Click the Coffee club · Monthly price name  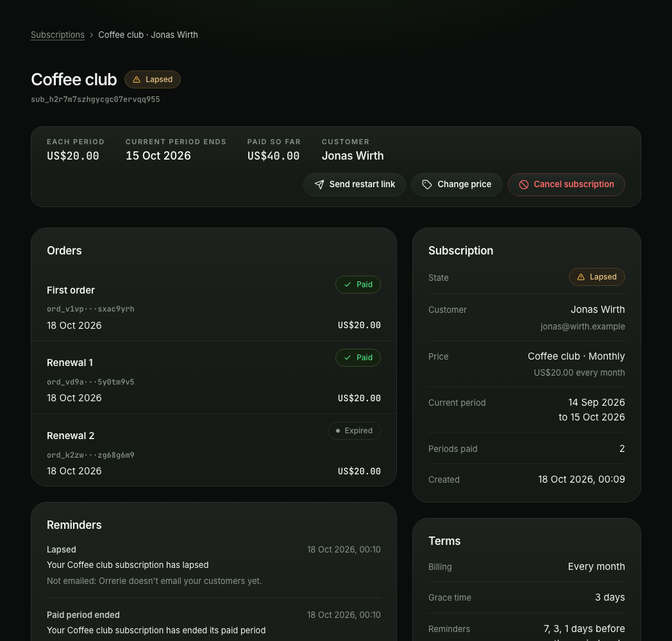click(576, 356)
